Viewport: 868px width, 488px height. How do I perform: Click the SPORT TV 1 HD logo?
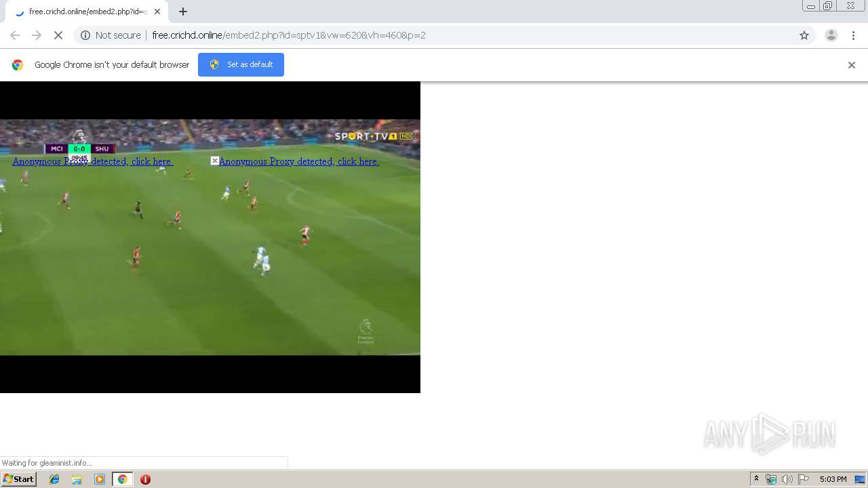(373, 136)
